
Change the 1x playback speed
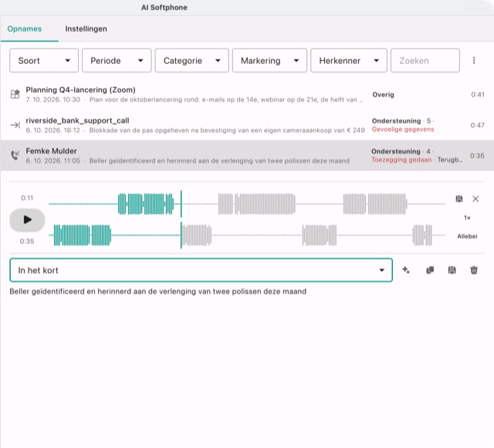click(467, 217)
